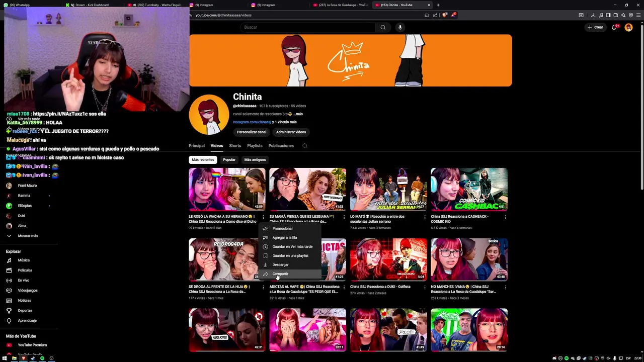Choose Guardar en Ver más tarde
This screenshot has width=644, height=362.
coord(290,247)
